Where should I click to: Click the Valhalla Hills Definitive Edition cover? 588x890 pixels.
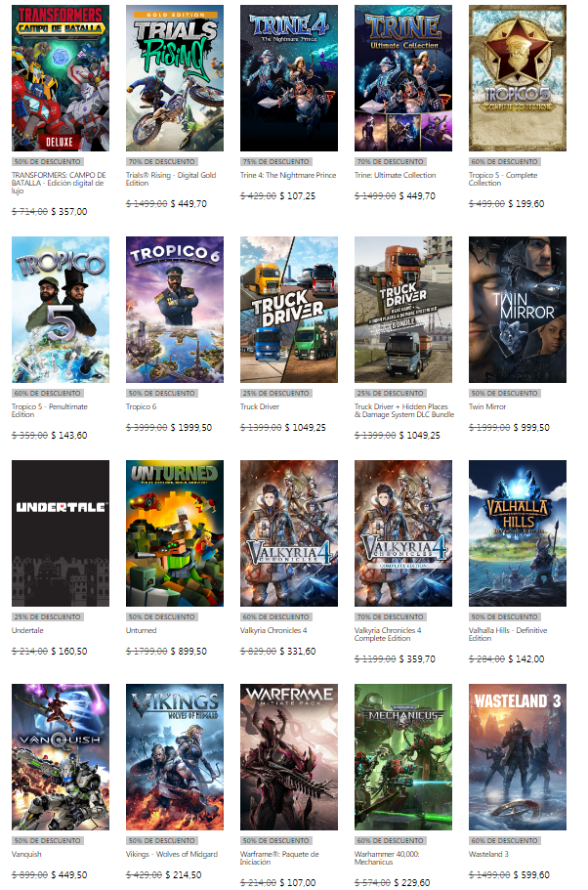518,533
